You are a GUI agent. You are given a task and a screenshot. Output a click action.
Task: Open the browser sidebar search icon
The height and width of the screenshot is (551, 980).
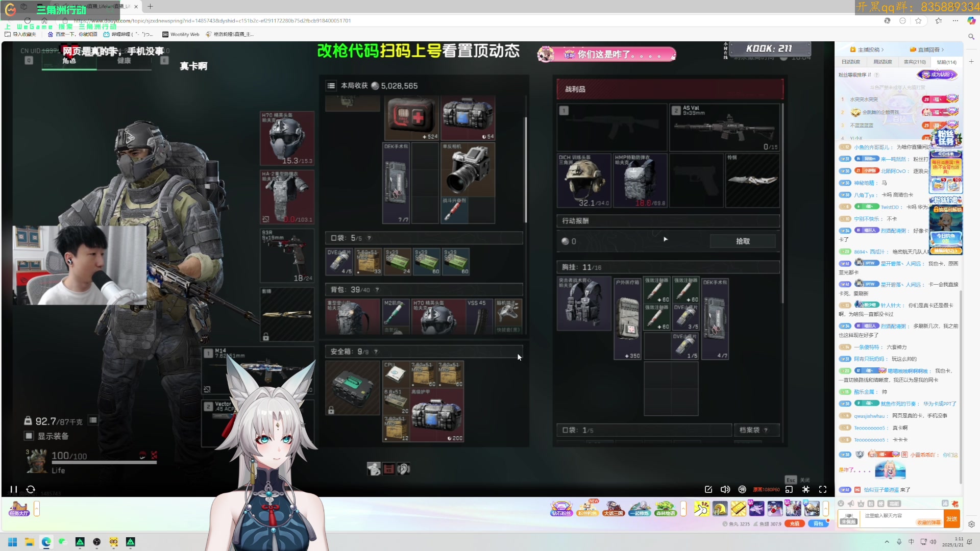pyautogui.click(x=971, y=37)
